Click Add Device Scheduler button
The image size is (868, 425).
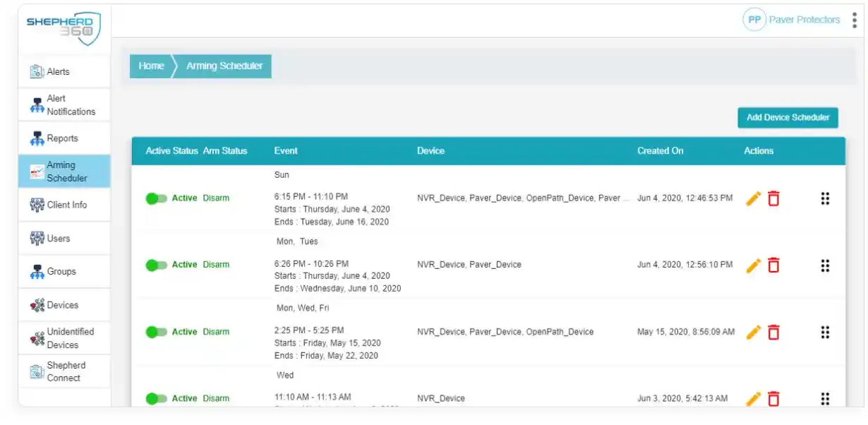point(788,117)
